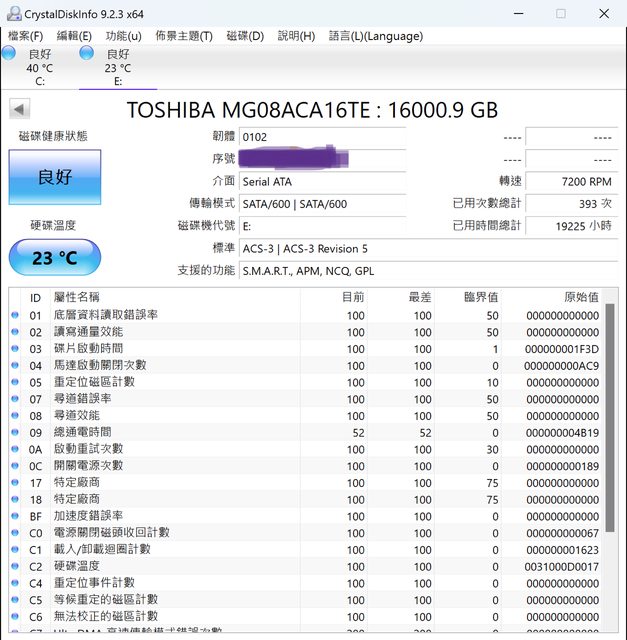Click the 23 °C temperature button
This screenshot has height=640, width=627.
(x=55, y=258)
